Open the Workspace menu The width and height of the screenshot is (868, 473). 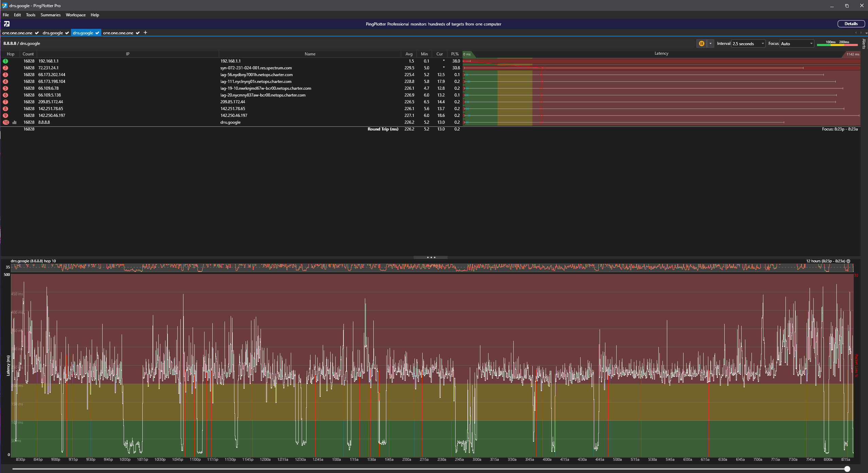(x=75, y=15)
